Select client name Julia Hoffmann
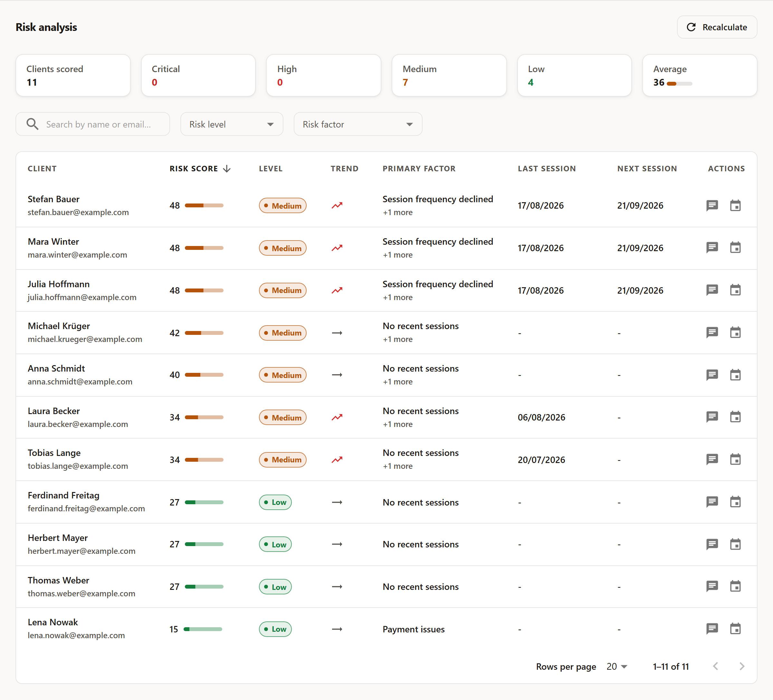The width and height of the screenshot is (773, 700). pyautogui.click(x=59, y=284)
